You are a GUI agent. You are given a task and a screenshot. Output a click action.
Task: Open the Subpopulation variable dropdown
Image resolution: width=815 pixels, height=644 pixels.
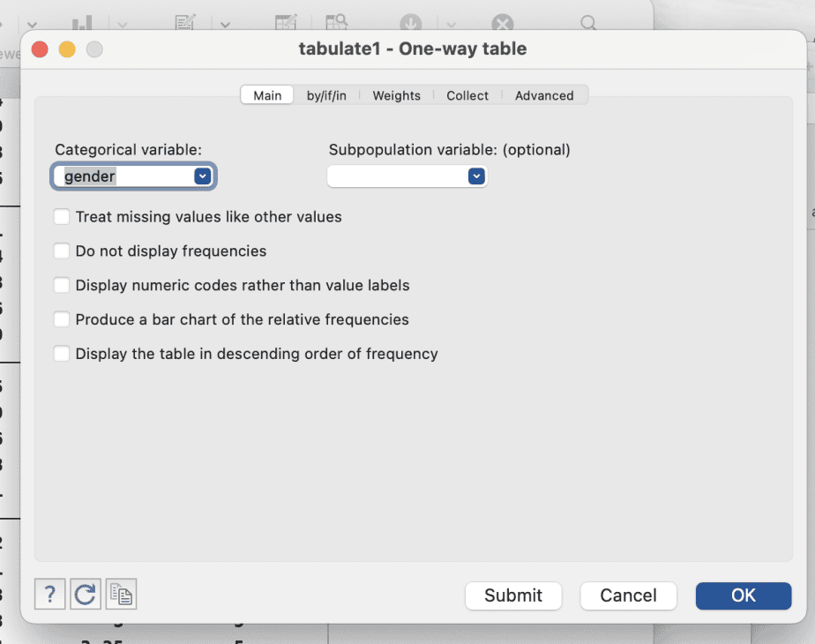coord(476,176)
